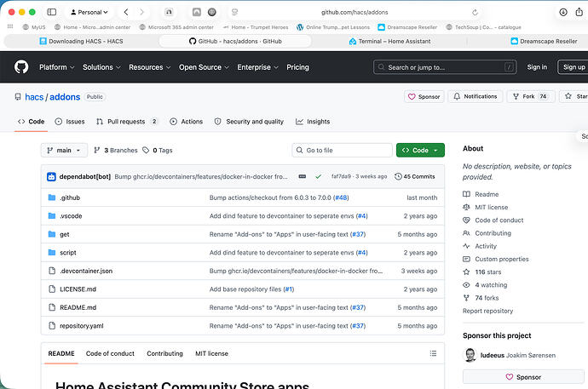
Task: Go forward with the right arrow
Action: coord(141,12)
